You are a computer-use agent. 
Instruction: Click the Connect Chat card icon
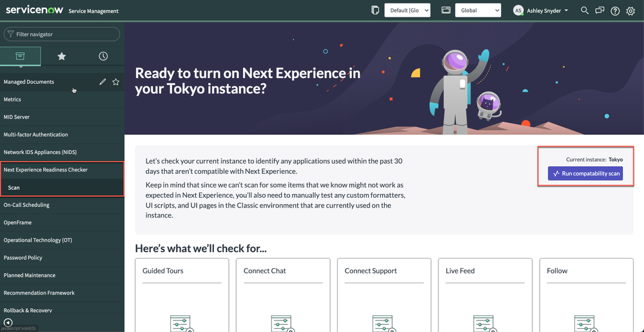[x=282, y=324]
